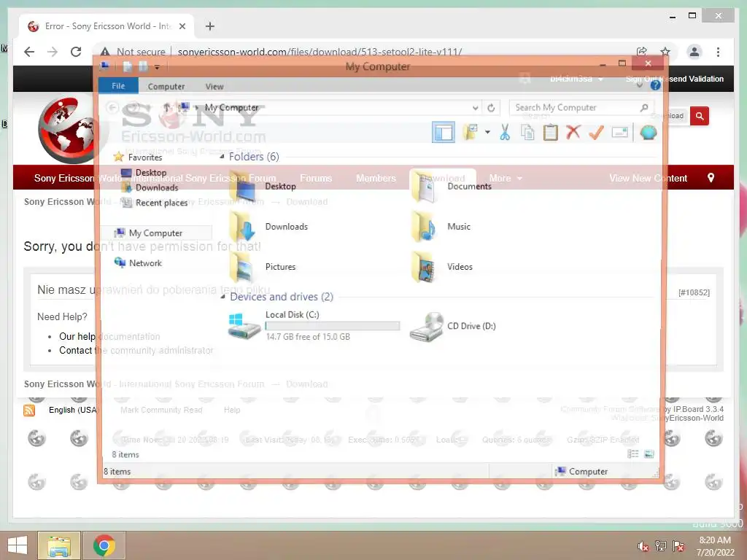Open the View ribbon tab

[214, 86]
